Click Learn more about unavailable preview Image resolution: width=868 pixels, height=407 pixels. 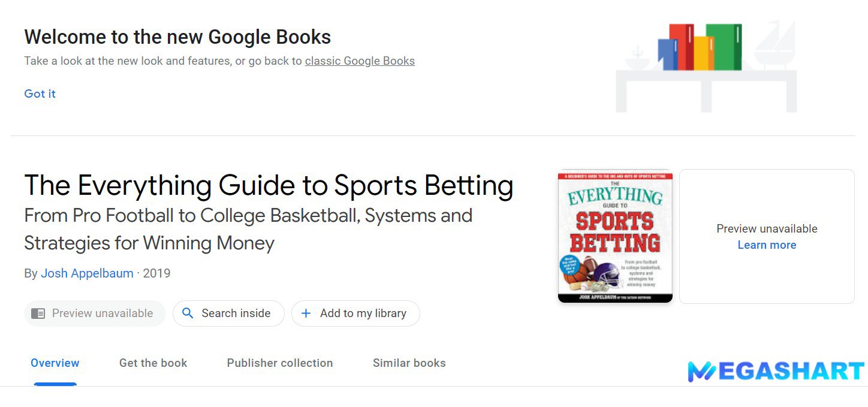click(x=767, y=245)
